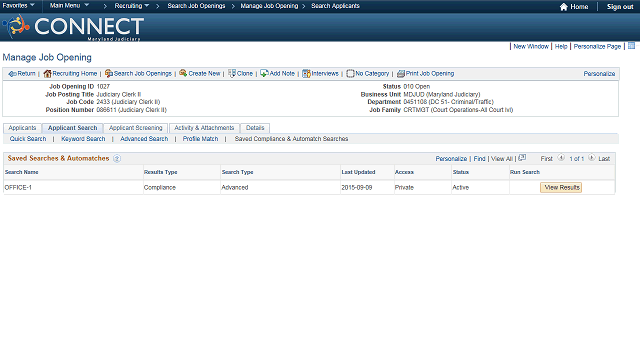This screenshot has width=640, height=360.
Task: Click Personalize link in toolbar row
Action: [x=599, y=74]
